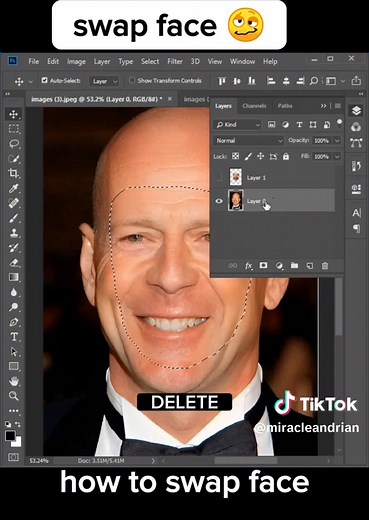Open the Kind filter dropdown
369x520 pixels.
coord(237,125)
